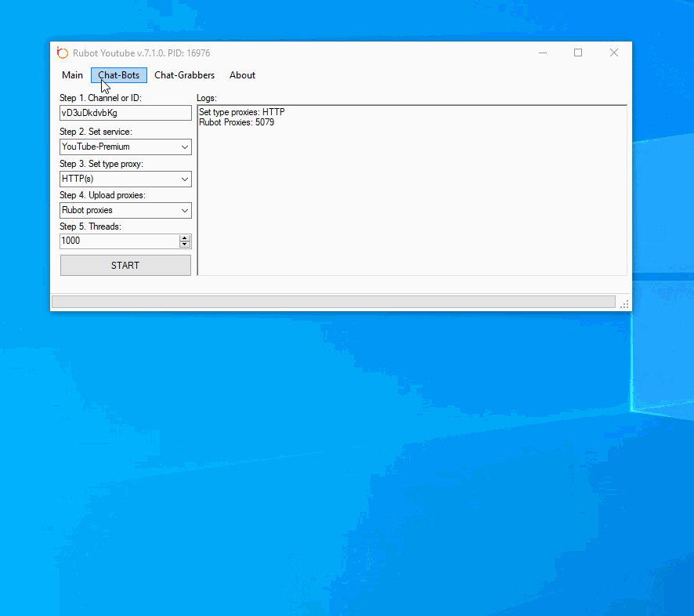Click the "Rubot Proxies: 5079" log line
694x616 pixels.
[x=237, y=122]
